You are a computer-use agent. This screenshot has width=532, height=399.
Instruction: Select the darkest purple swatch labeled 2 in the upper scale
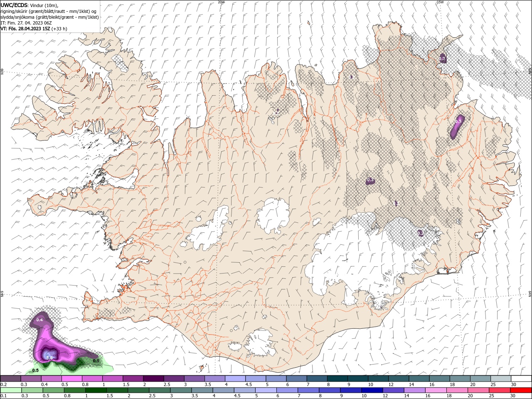153,379
